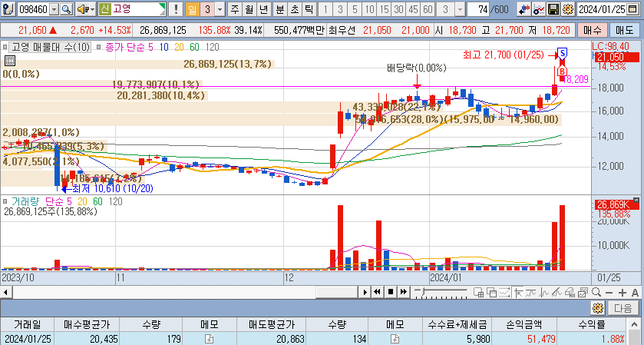Click the exclamation mark info button
The width and height of the screenshot is (644, 345).
click(x=176, y=9)
